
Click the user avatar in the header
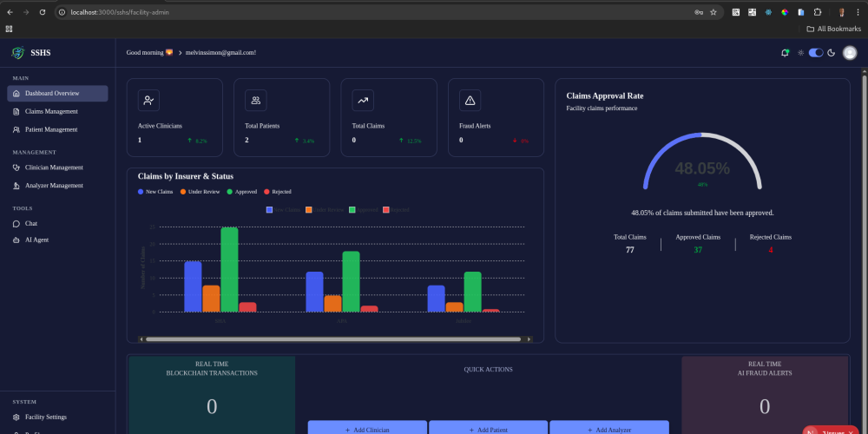pos(850,53)
